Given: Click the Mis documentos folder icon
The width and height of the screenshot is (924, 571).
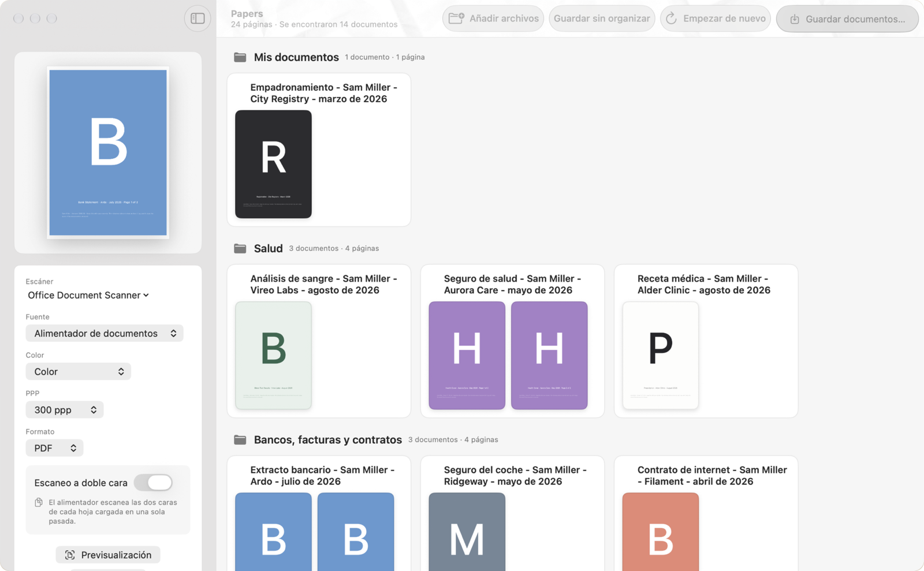Looking at the screenshot, I should (240, 57).
